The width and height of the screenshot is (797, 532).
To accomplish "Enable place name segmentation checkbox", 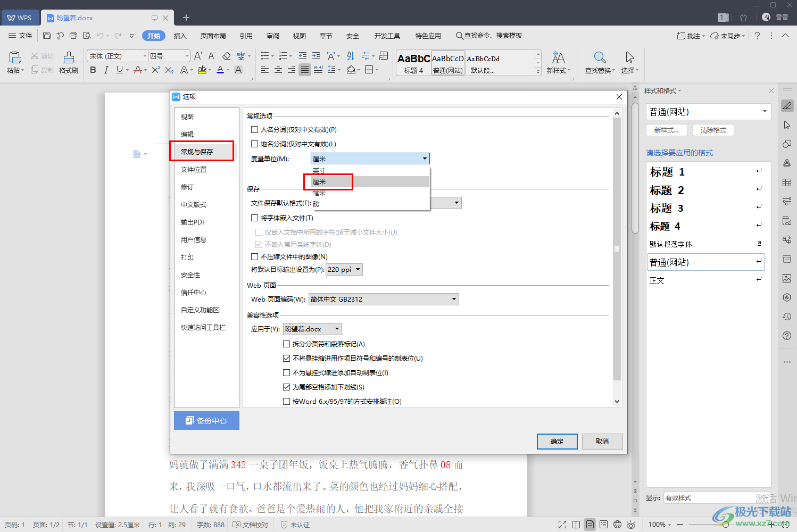I will (255, 144).
